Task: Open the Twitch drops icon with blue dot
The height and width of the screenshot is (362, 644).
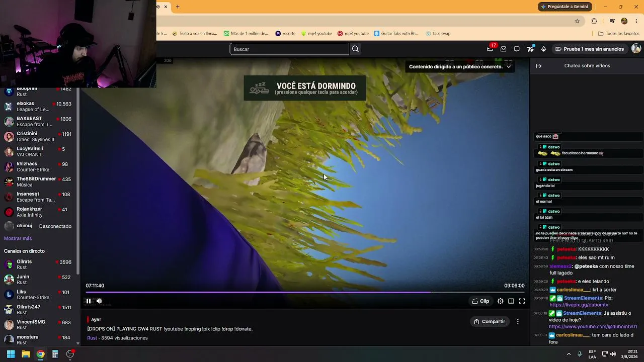Action: [x=530, y=49]
